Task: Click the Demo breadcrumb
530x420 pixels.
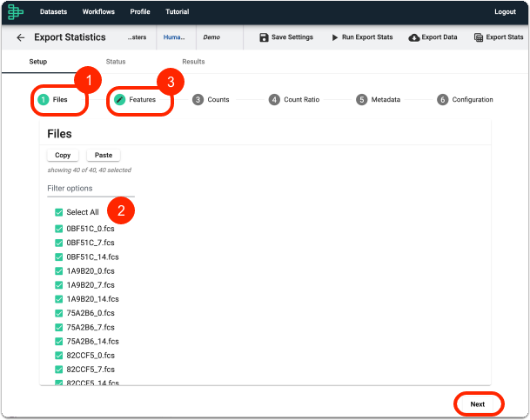Action: (211, 37)
